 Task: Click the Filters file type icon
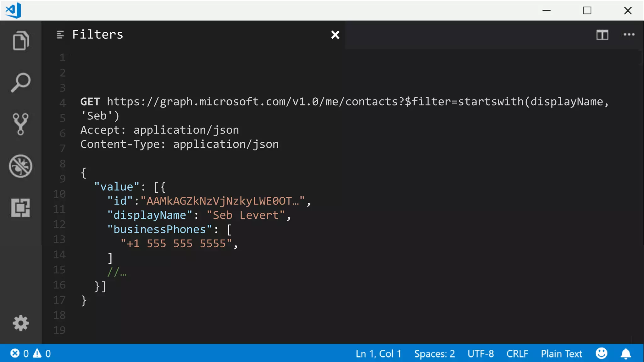(x=60, y=35)
